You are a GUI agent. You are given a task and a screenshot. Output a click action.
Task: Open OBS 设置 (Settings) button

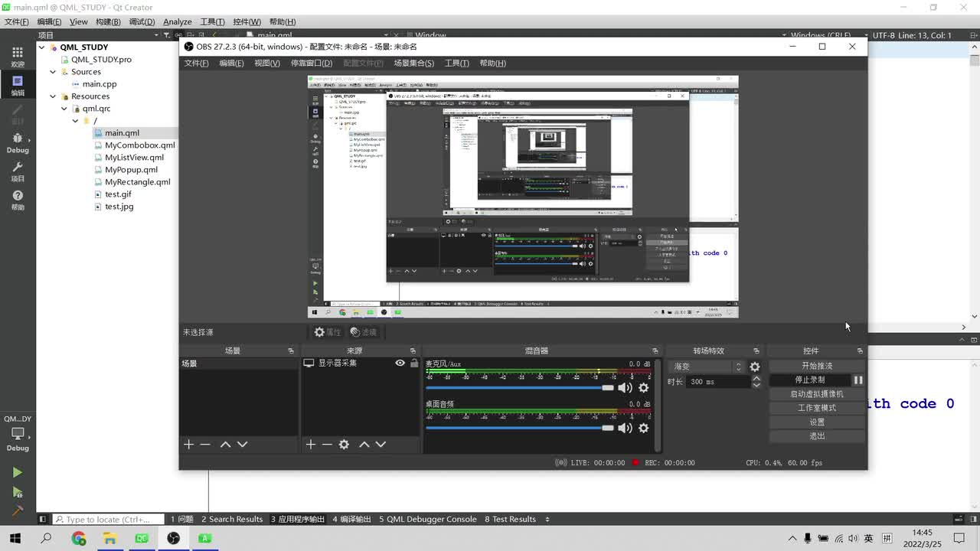[817, 422]
